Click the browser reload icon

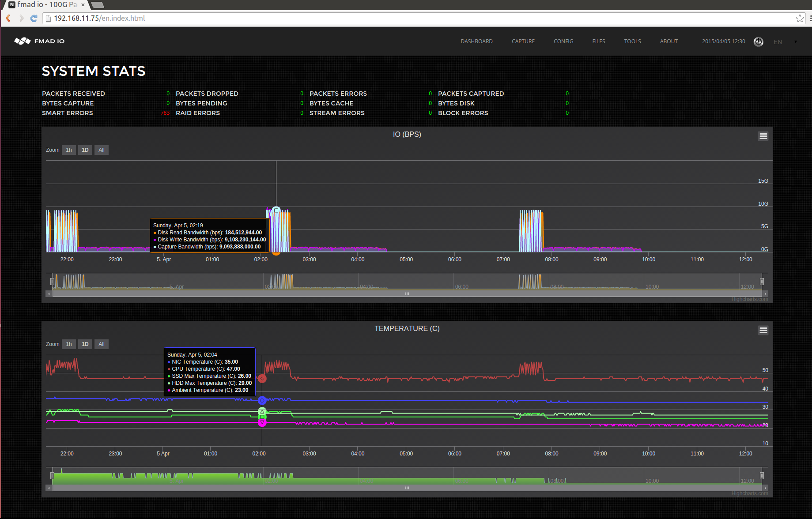(x=34, y=18)
